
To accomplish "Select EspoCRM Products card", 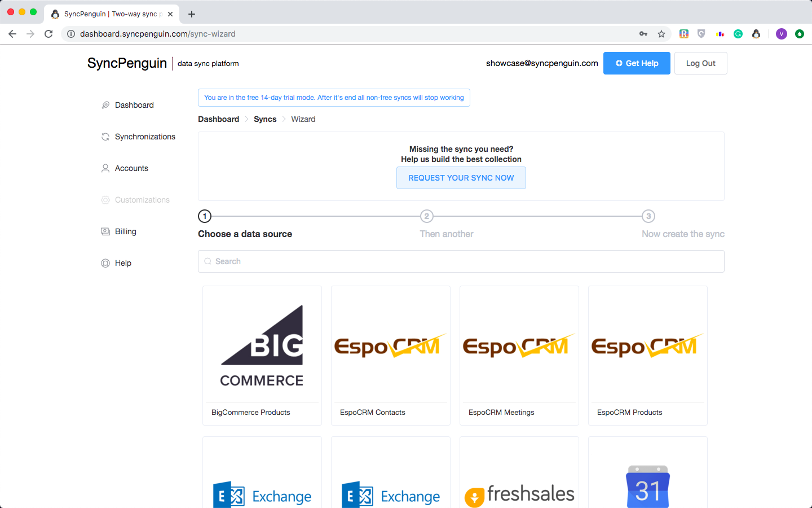I will (648, 356).
